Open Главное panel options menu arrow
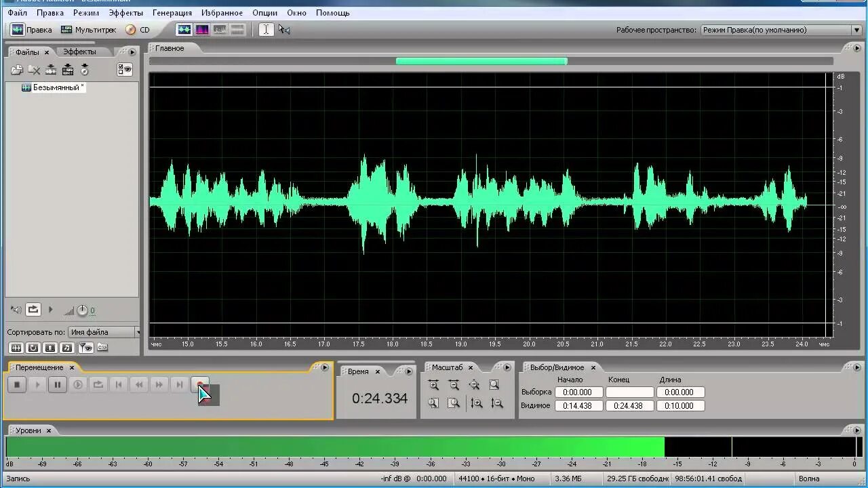 [x=856, y=48]
